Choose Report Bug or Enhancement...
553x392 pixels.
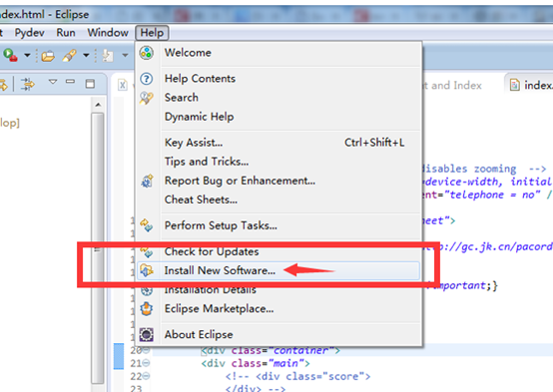pos(278,181)
